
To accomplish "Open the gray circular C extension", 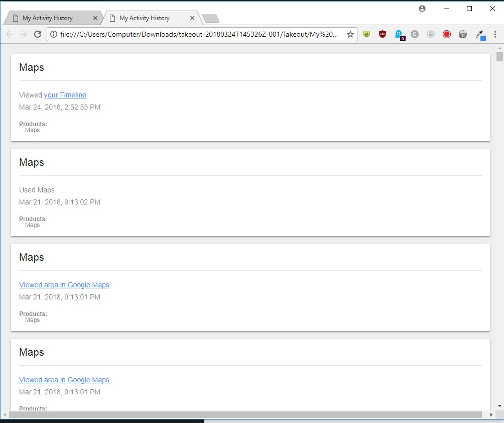I will (x=415, y=34).
